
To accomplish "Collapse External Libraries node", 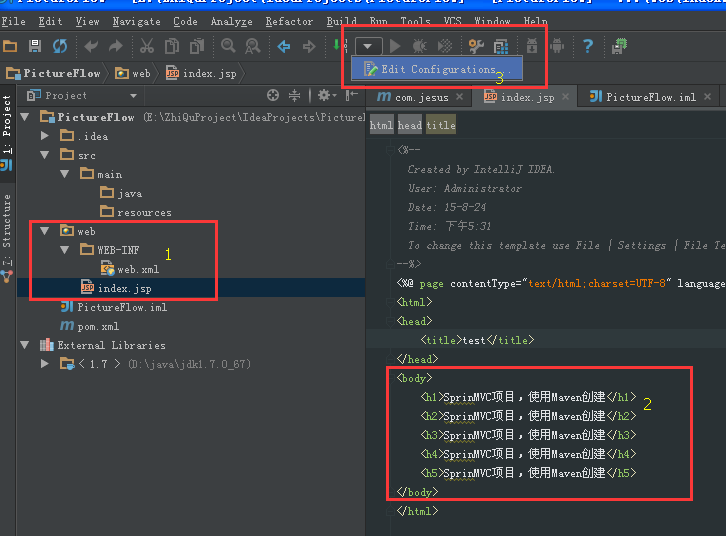I will [25, 345].
